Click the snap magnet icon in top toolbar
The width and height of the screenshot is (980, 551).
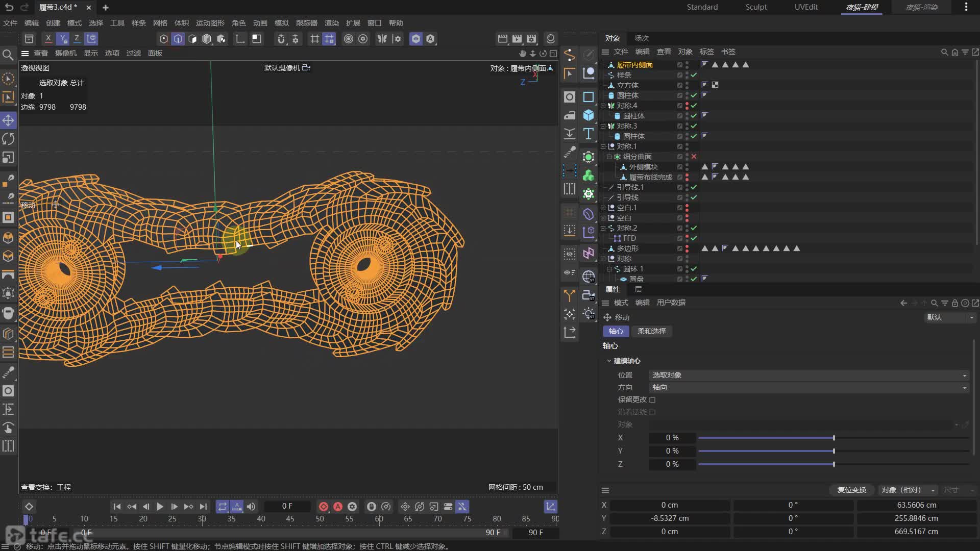coord(281,39)
